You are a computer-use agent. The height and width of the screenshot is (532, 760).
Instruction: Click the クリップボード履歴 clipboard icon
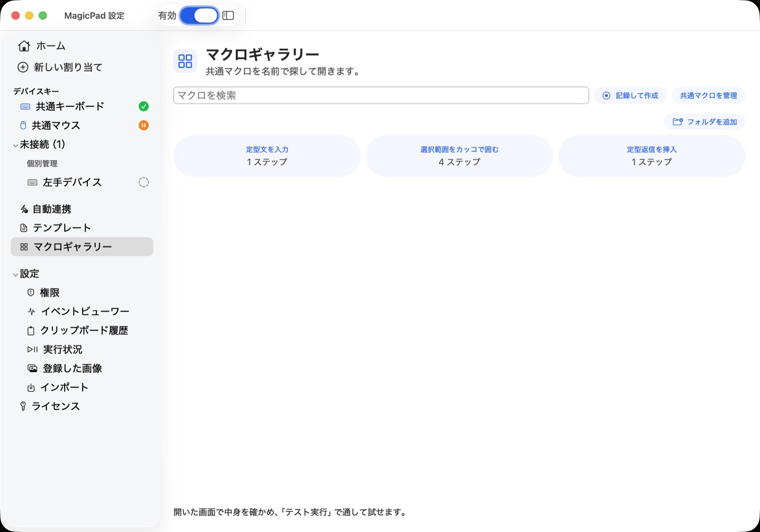coord(31,331)
